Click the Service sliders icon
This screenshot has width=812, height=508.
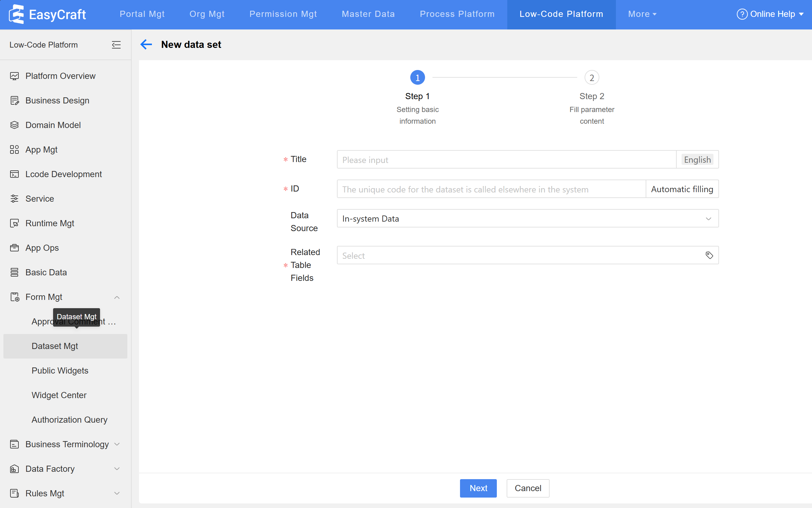point(14,199)
